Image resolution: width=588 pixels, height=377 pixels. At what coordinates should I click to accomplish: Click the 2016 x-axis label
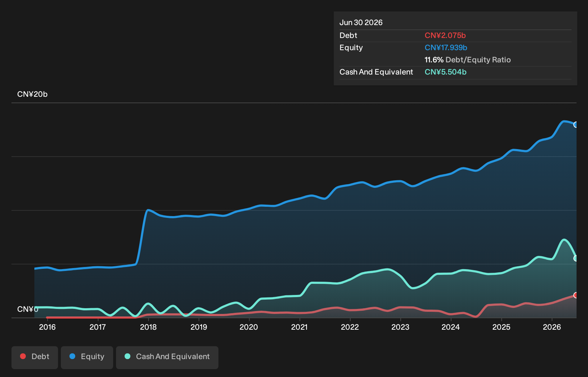click(47, 327)
